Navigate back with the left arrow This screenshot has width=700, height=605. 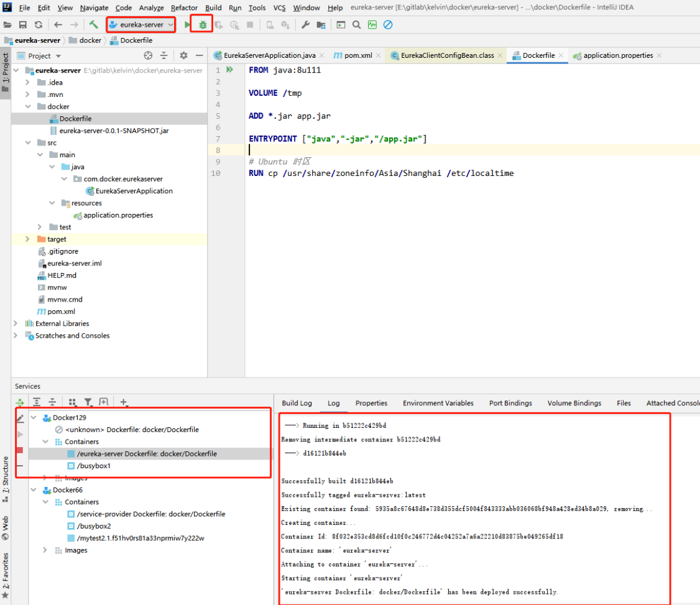coord(58,24)
